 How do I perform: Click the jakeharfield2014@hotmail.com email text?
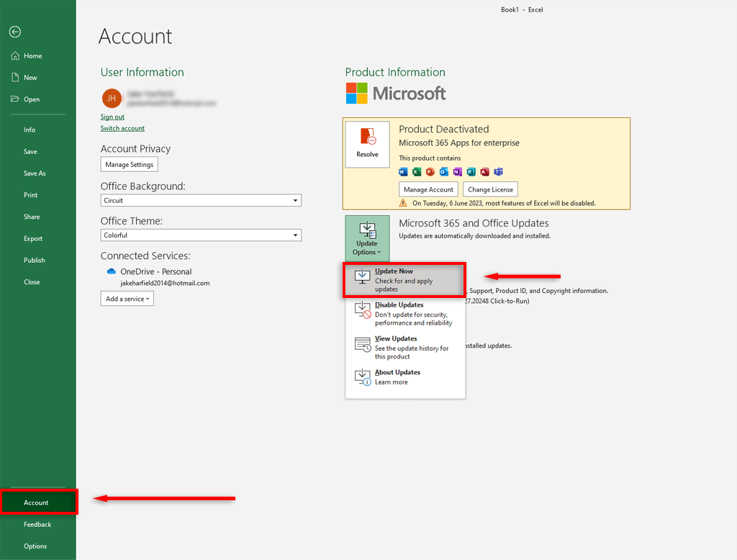165,283
